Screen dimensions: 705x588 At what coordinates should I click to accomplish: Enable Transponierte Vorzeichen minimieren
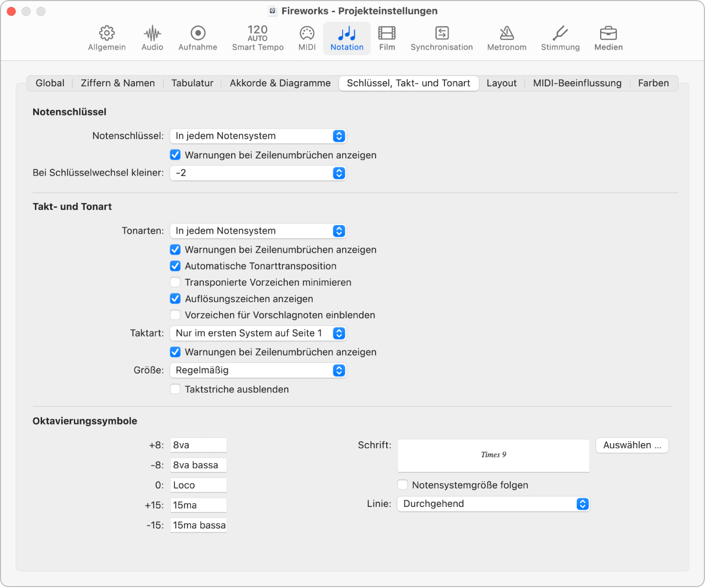click(175, 282)
